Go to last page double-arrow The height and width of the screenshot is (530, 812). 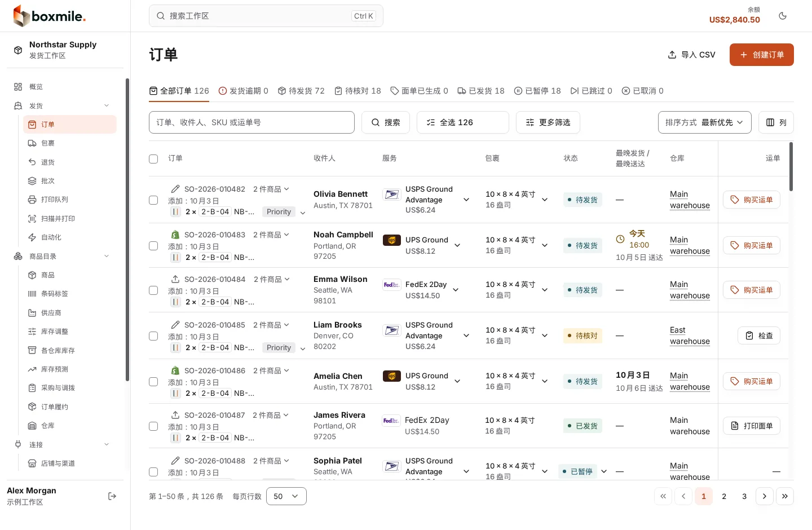(785, 496)
